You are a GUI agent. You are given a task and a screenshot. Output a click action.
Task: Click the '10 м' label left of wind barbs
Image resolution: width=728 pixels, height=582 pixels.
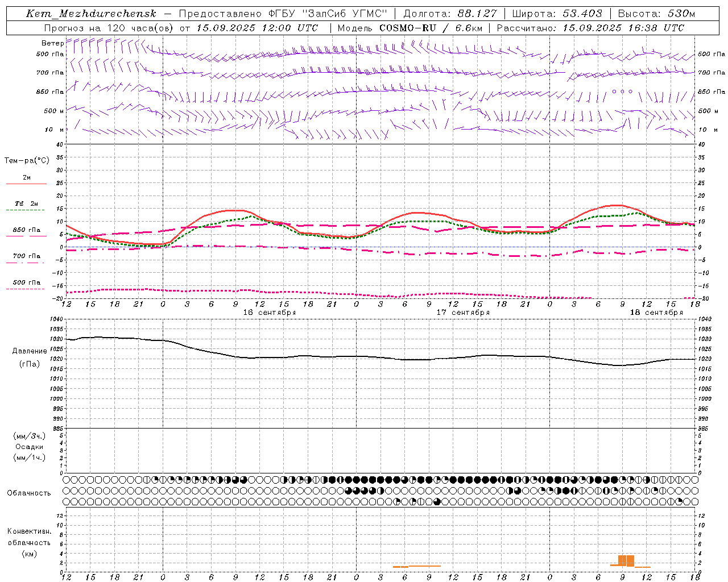(54, 130)
